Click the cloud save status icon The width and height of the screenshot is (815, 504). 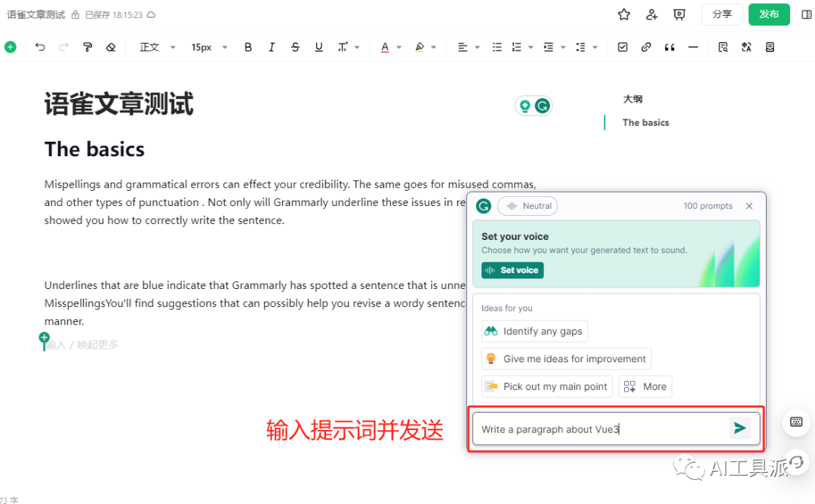(151, 14)
